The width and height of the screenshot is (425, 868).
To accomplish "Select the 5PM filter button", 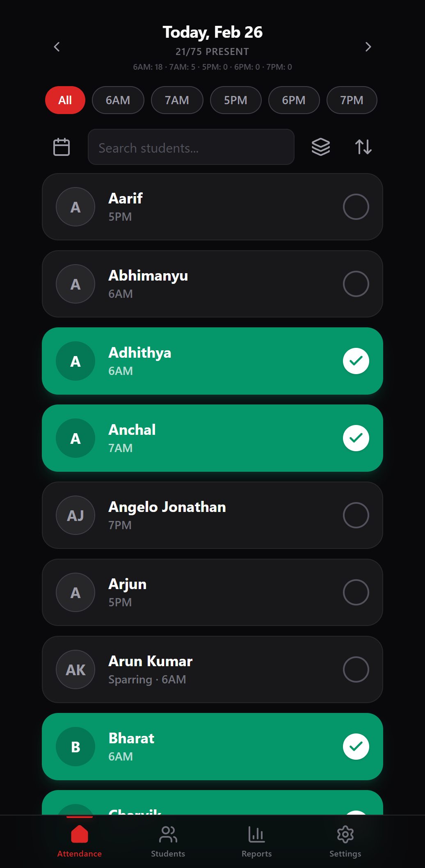I will pyautogui.click(x=235, y=100).
